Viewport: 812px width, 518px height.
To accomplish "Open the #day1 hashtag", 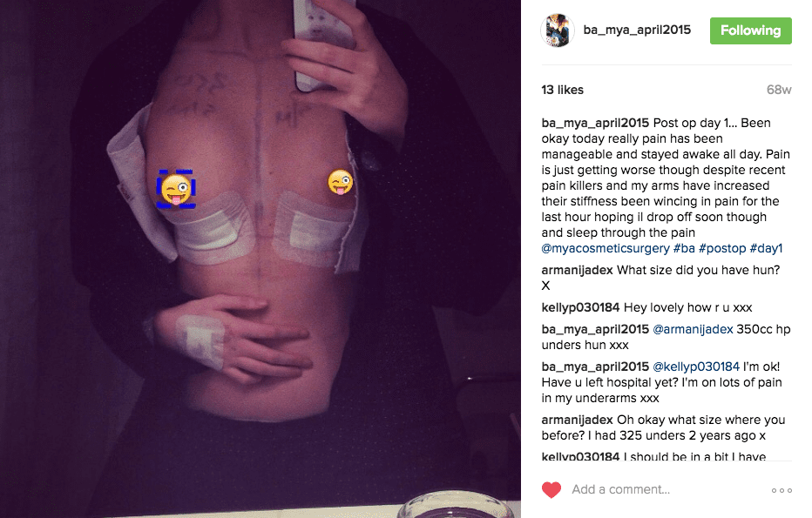I will [x=766, y=248].
